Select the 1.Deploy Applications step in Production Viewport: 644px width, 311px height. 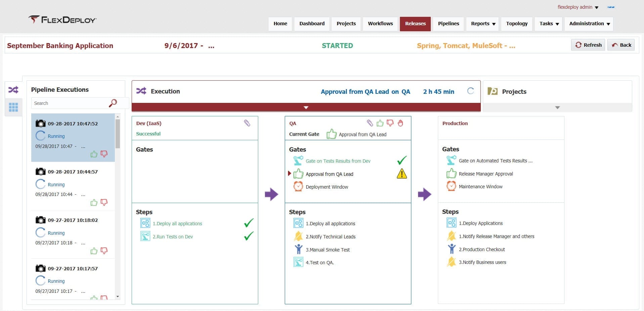tap(480, 223)
